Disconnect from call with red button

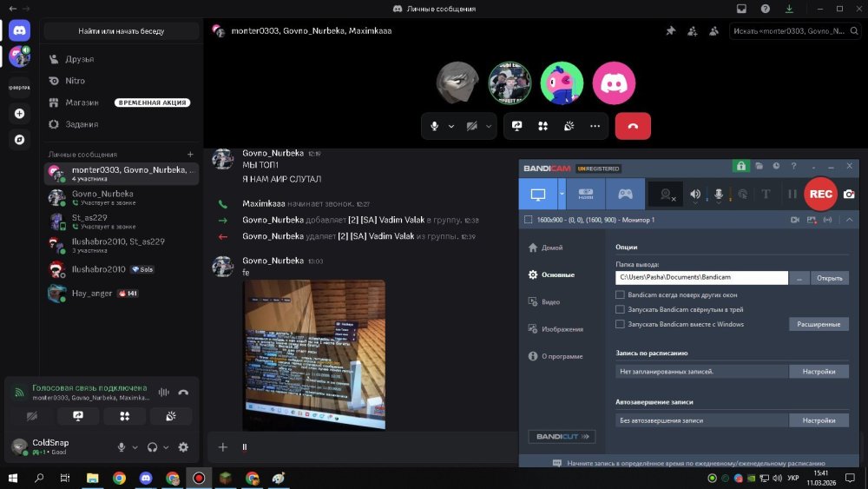633,126
